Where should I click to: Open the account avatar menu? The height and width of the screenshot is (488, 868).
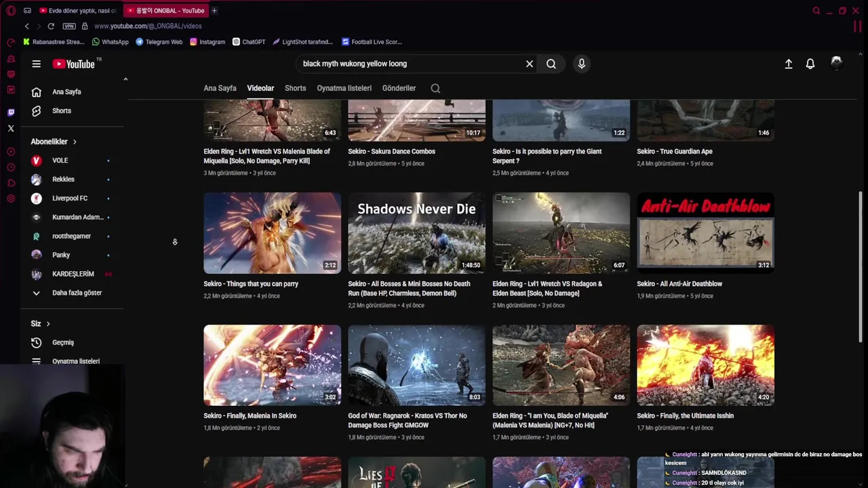[x=836, y=63]
